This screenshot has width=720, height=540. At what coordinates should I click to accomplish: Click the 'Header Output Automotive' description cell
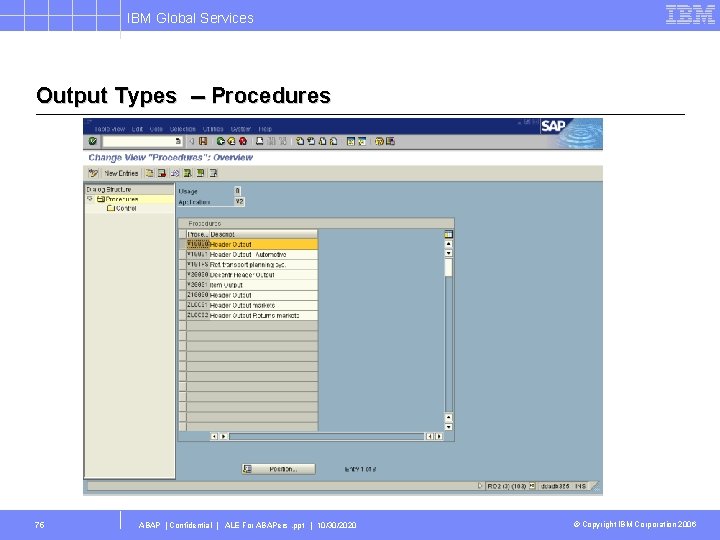263,254
